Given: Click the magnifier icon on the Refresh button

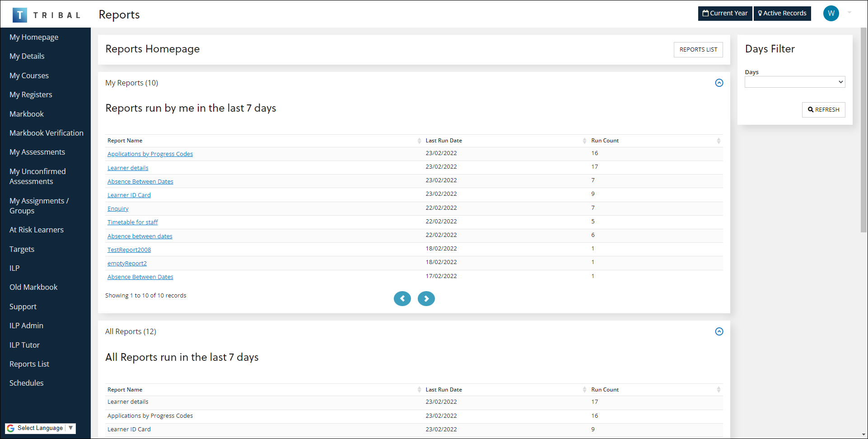Looking at the screenshot, I should point(812,109).
